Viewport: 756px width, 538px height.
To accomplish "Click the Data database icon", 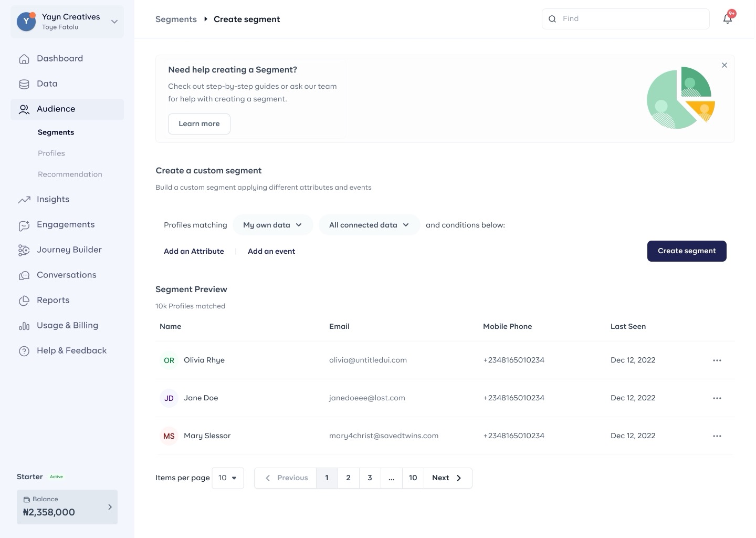I will click(24, 84).
